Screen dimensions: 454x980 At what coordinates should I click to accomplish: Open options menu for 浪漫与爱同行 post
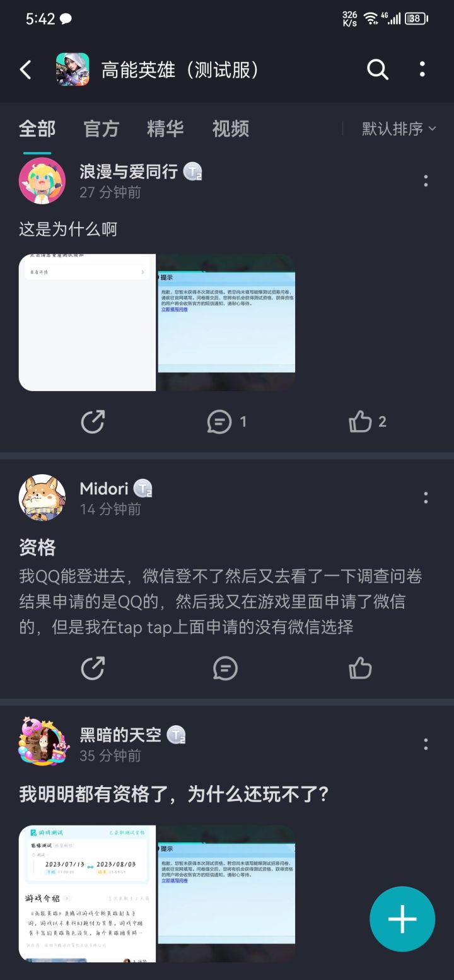(426, 181)
